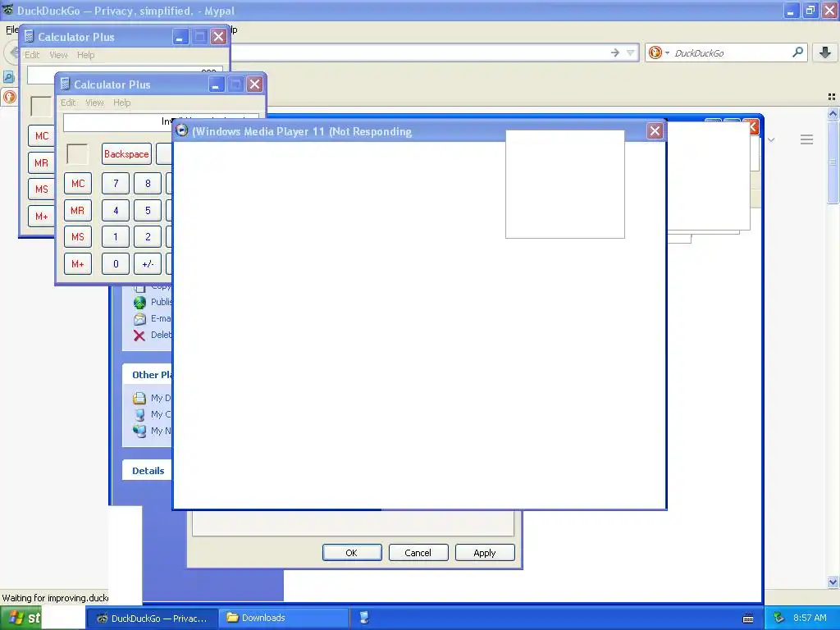Open the Mypal downloads arrow button
This screenshot has height=630, width=840.
coord(825,52)
